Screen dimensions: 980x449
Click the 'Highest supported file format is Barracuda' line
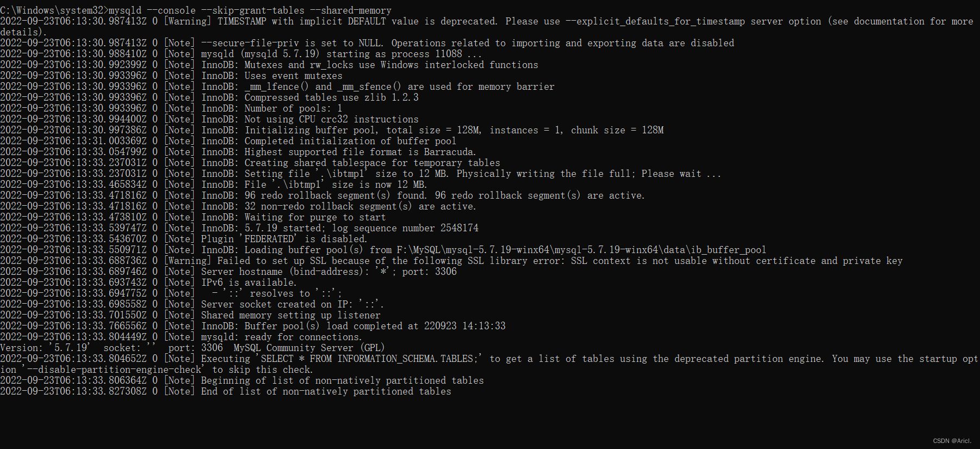click(238, 152)
